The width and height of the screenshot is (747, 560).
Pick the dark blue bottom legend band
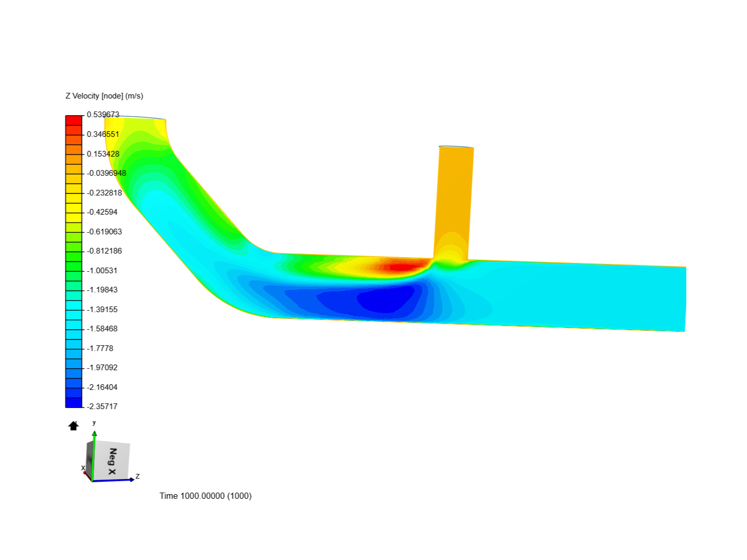coord(74,402)
